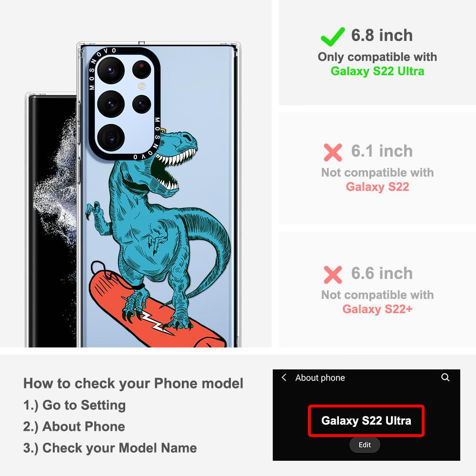This screenshot has width=476, height=476.
Task: Click the back arrow beside About phone
Action: pos(284,377)
